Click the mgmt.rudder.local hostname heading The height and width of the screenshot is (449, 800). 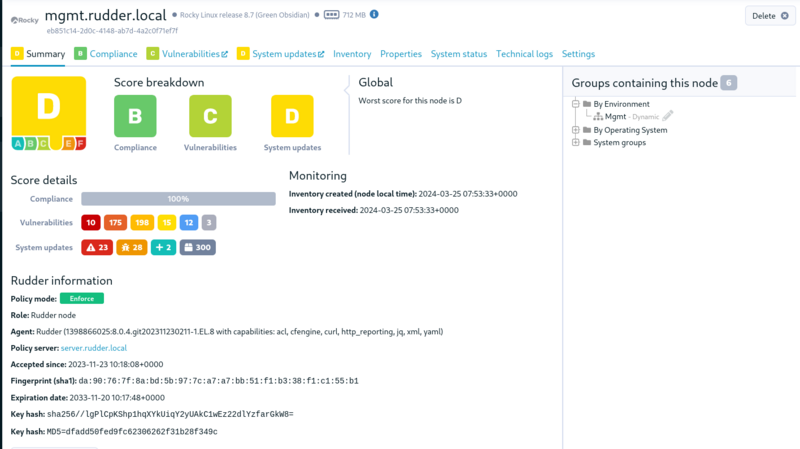[x=106, y=15]
